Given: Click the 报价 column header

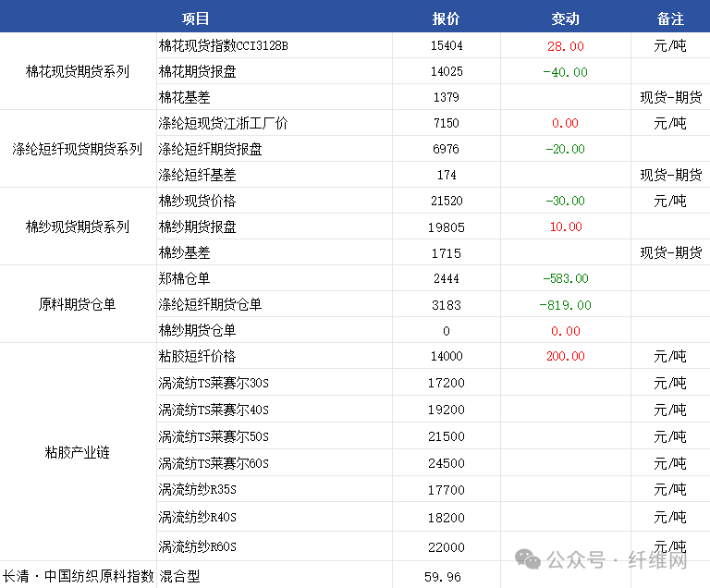Looking at the screenshot, I should [x=446, y=18].
